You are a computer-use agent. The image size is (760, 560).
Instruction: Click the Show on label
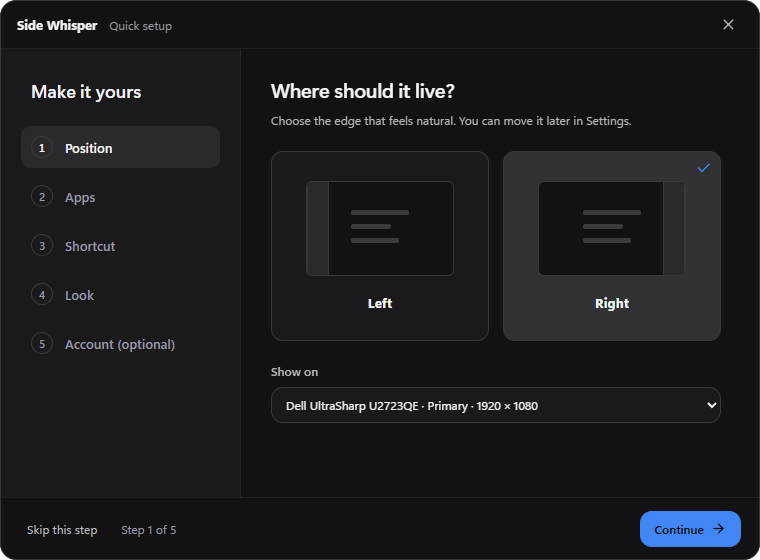coord(294,372)
